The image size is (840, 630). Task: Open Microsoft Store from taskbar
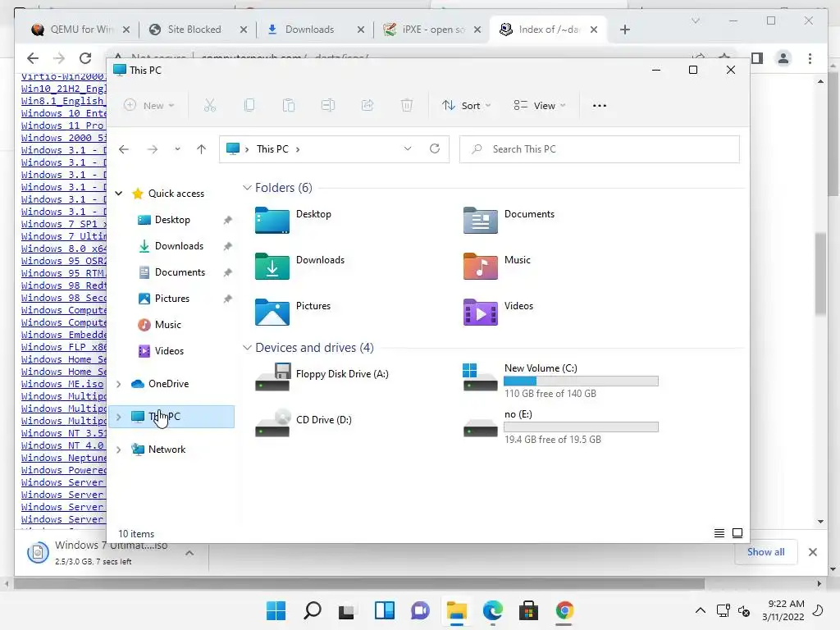click(528, 610)
